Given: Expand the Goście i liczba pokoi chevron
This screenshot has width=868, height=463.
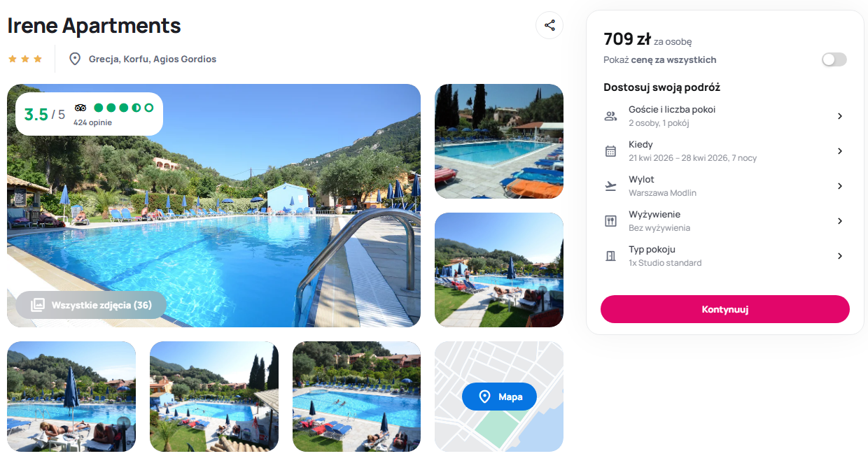Looking at the screenshot, I should coord(840,116).
